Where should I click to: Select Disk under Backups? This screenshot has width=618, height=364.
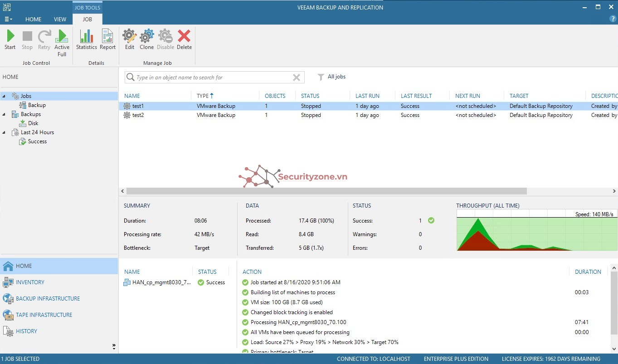pos(33,123)
